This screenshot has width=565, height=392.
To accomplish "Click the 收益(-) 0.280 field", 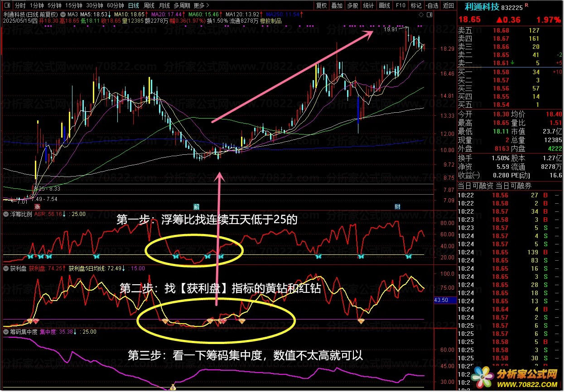I will (x=483, y=175).
